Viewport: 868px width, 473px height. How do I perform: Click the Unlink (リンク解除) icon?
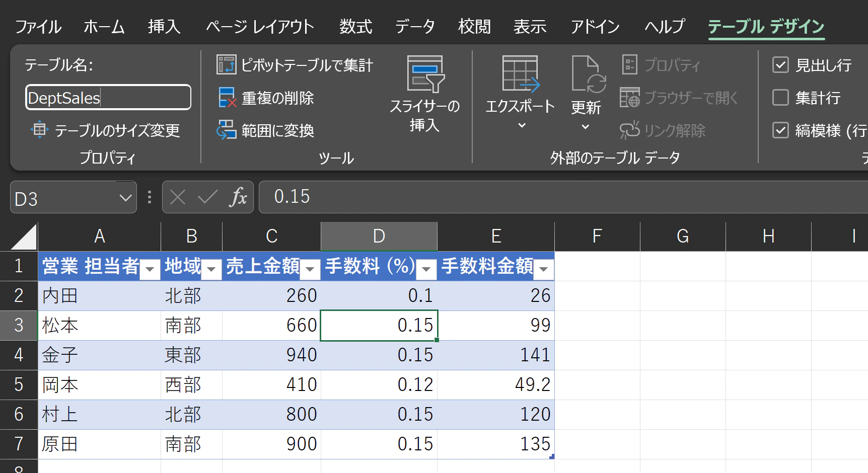coord(629,130)
